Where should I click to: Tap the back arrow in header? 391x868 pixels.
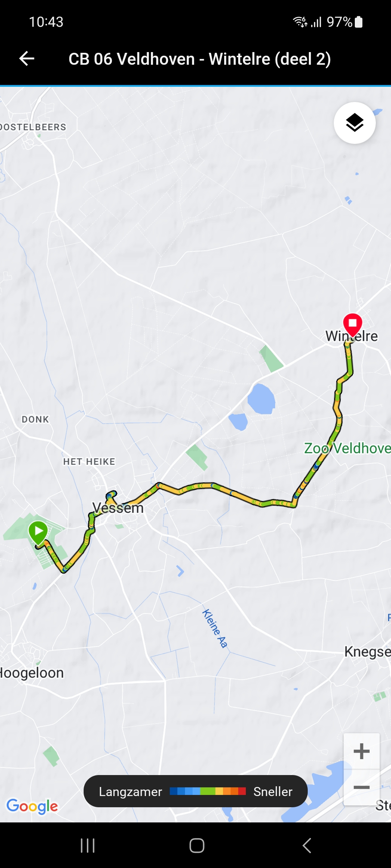27,59
